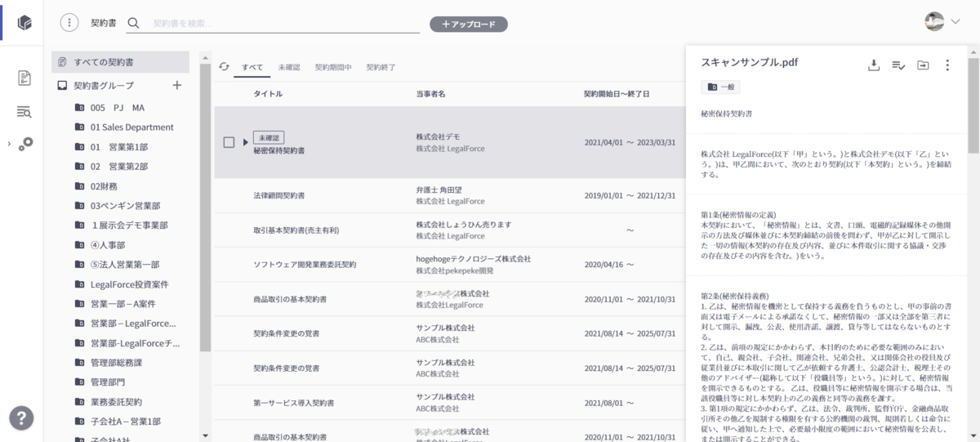Click the すべての契約書 document icon
The image size is (980, 442).
pyautogui.click(x=62, y=62)
